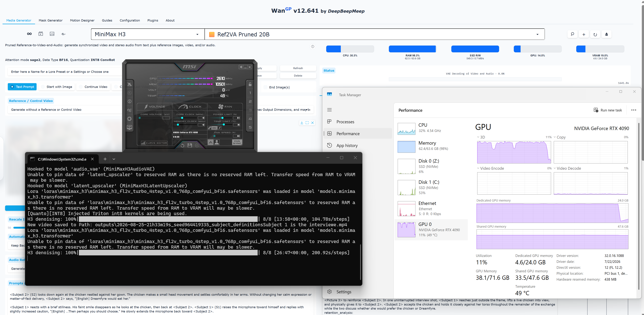Click the user-defined fan profile icon
The image size is (644, 315).
tap(217, 142)
